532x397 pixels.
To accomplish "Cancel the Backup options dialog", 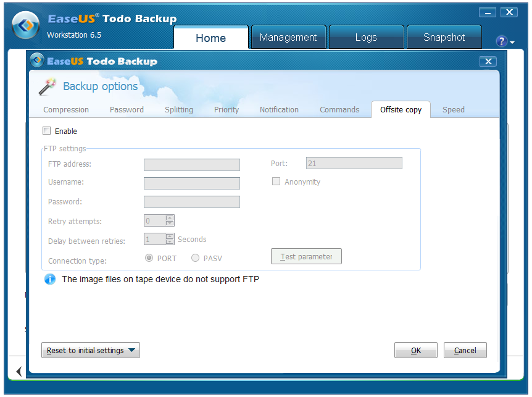I will click(x=465, y=350).
